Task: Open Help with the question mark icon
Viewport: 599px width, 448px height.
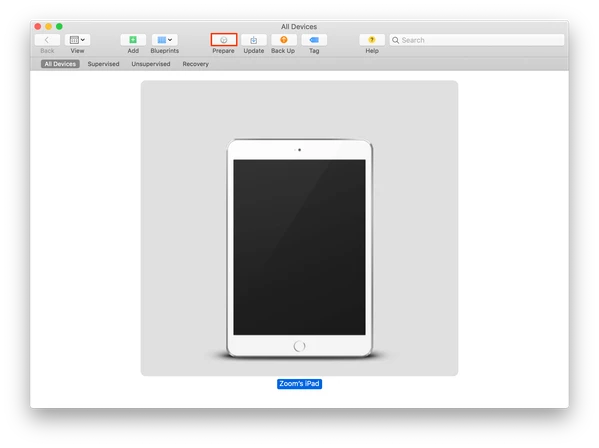Action: (372, 40)
